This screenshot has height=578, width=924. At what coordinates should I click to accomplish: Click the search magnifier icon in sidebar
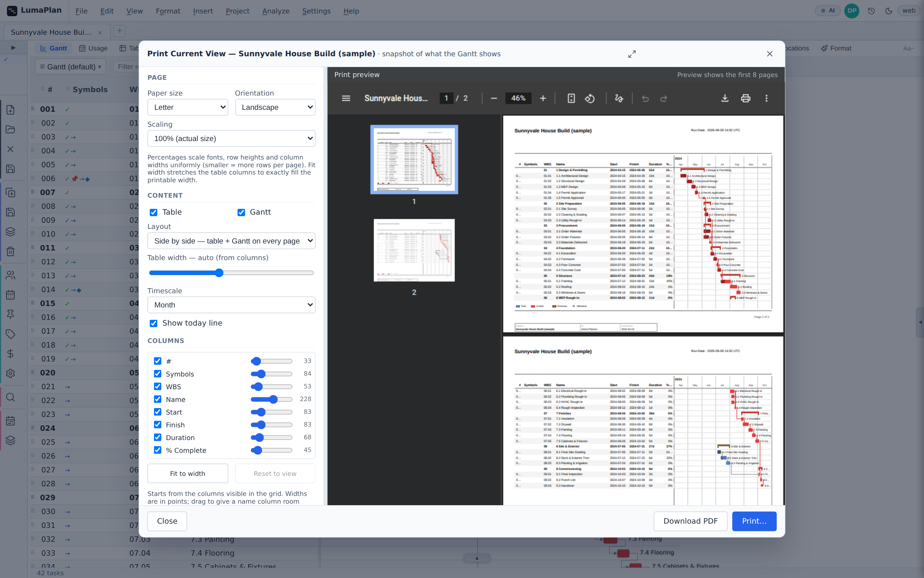[x=10, y=397]
